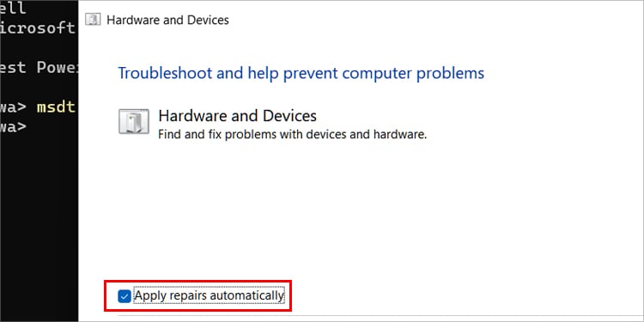Select the bold 'Hardware and Devices' troubleshooter name
The height and width of the screenshot is (322, 644).
[237, 116]
